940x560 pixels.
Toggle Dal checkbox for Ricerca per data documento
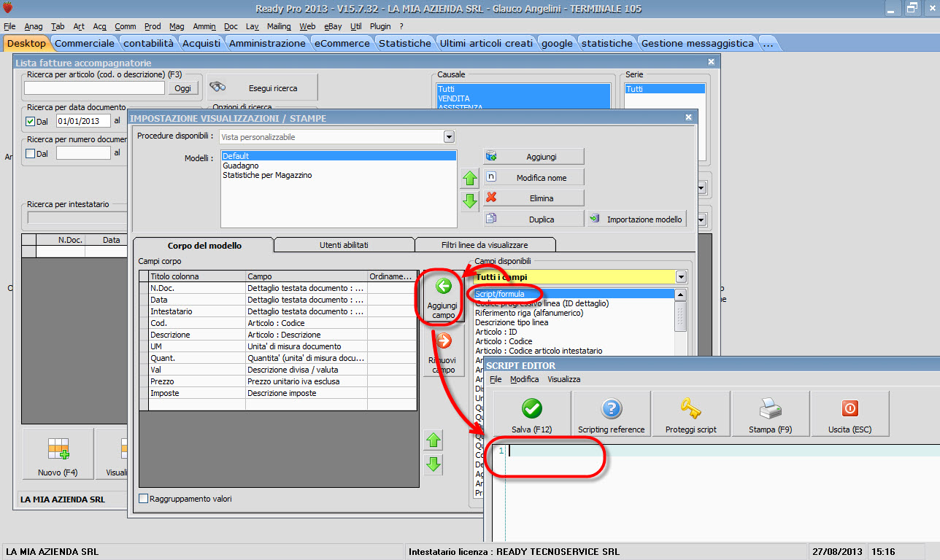click(30, 122)
